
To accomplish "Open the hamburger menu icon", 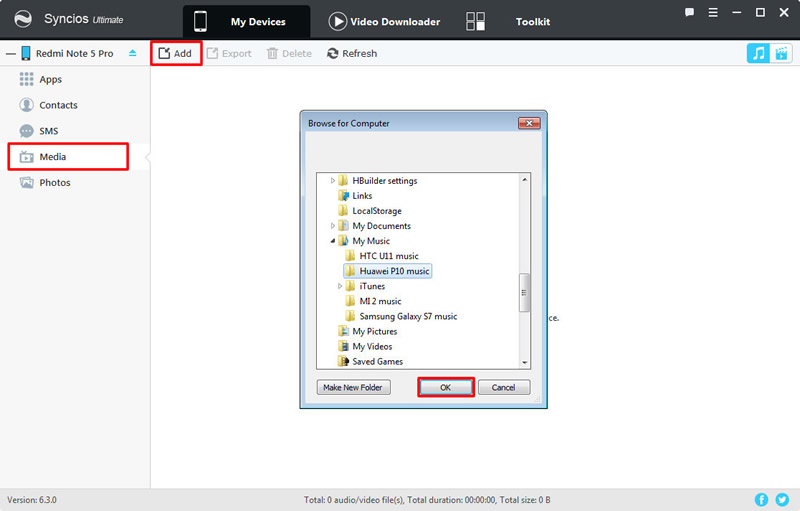I will tap(713, 12).
